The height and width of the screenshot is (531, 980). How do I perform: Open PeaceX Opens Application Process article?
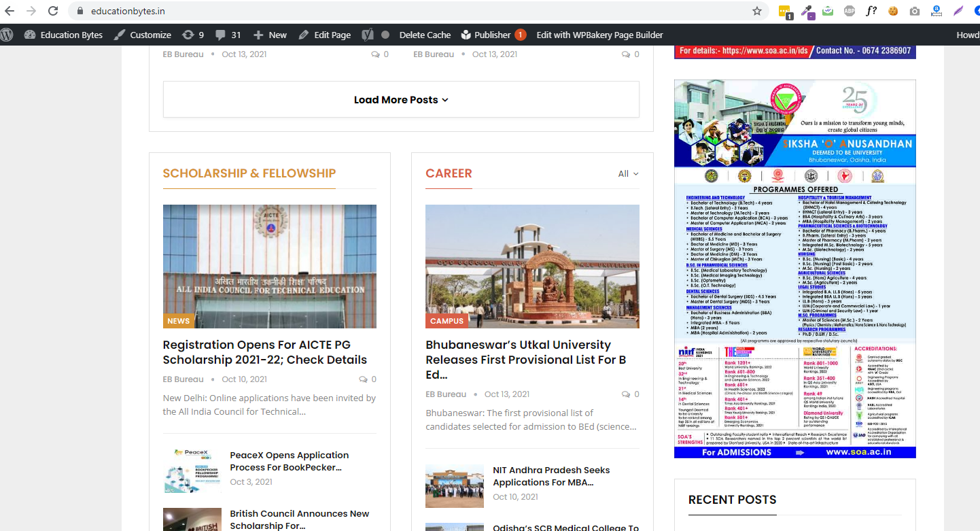pyautogui.click(x=290, y=461)
